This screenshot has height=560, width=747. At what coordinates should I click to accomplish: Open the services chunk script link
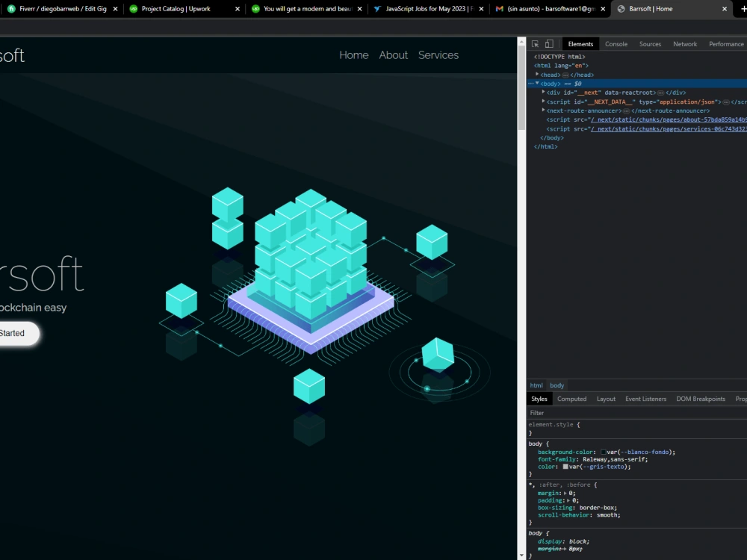669,129
